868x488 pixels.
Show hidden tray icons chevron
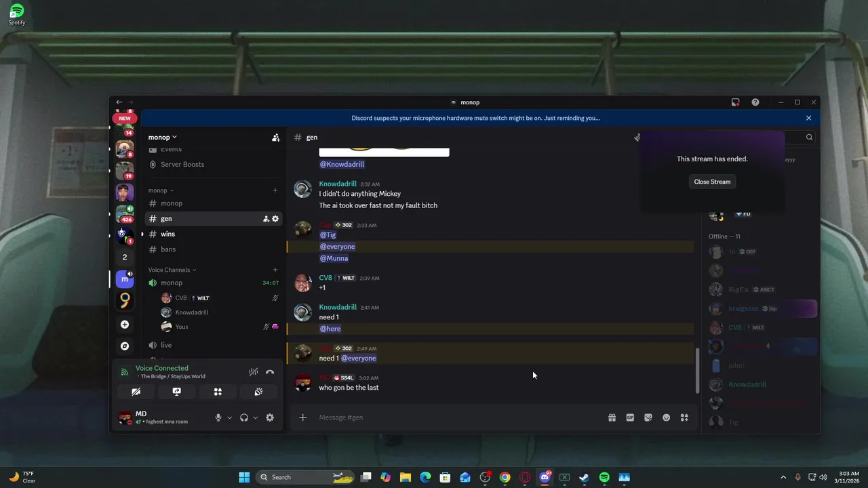(x=783, y=477)
